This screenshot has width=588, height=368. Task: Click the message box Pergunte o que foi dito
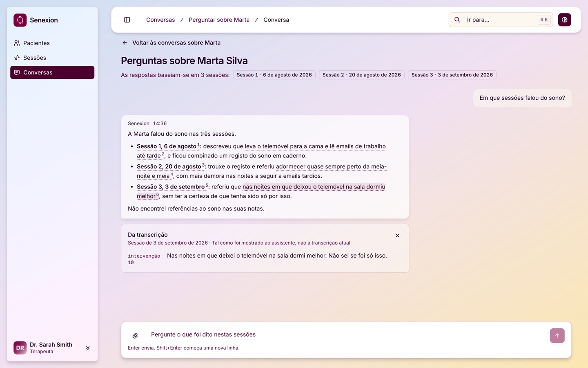(x=346, y=334)
